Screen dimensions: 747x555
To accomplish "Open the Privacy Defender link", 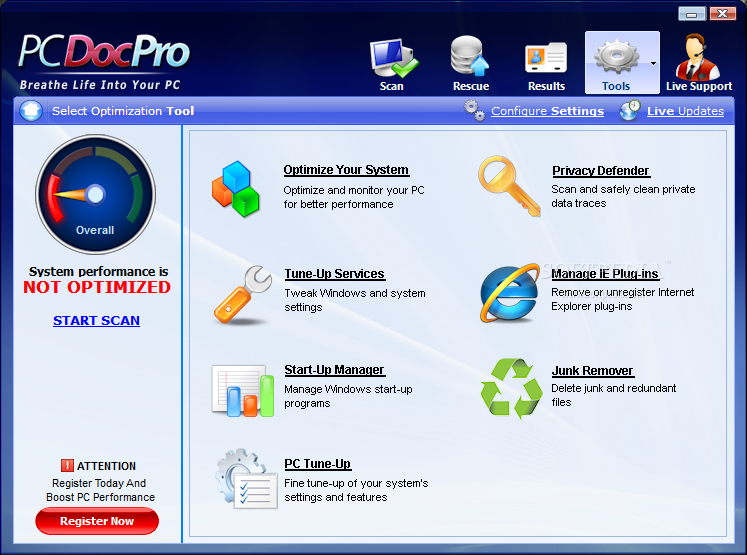I will 601,171.
